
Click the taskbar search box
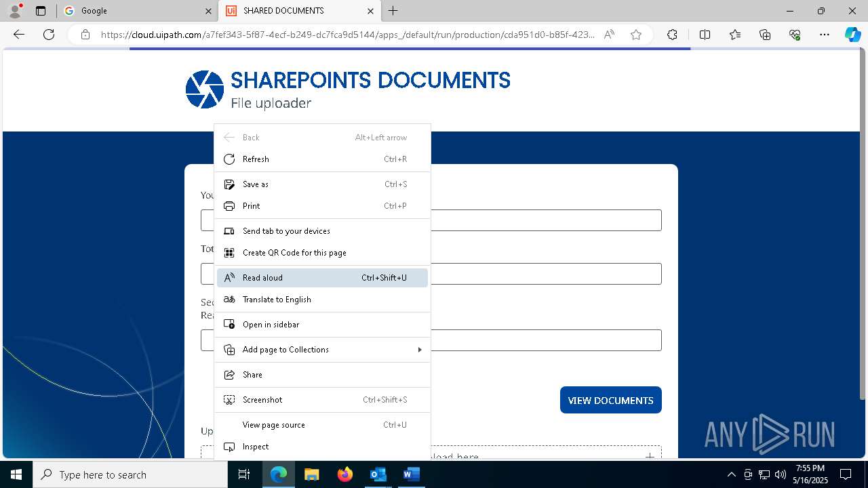coord(130,474)
